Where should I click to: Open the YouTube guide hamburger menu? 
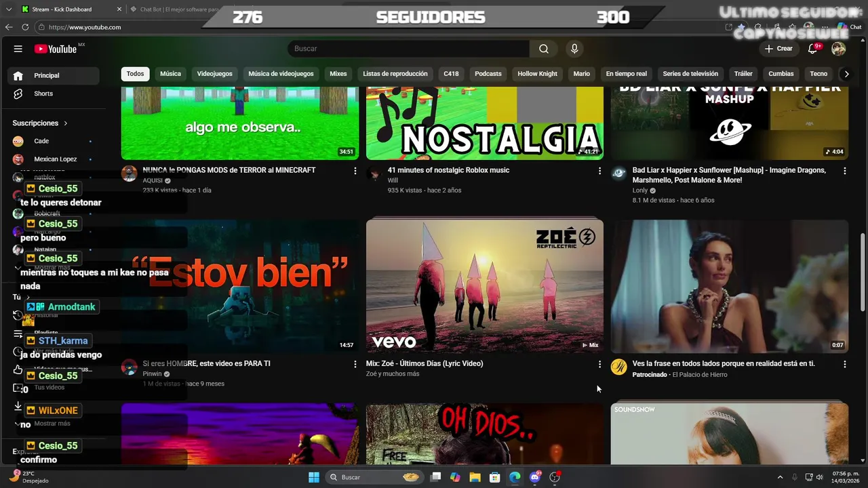(x=18, y=49)
